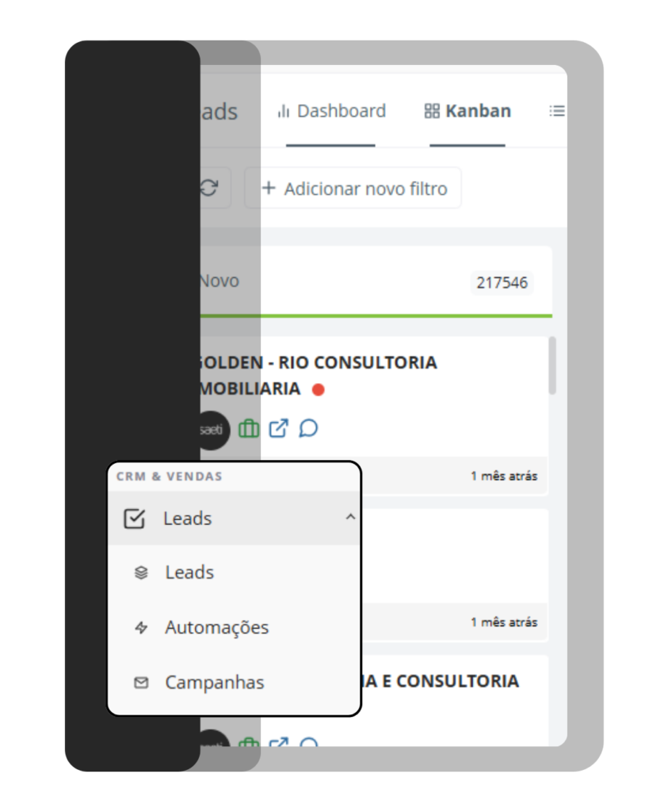The height and width of the screenshot is (812, 649).
Task: Open external link icon on Golden card
Action: point(278,428)
